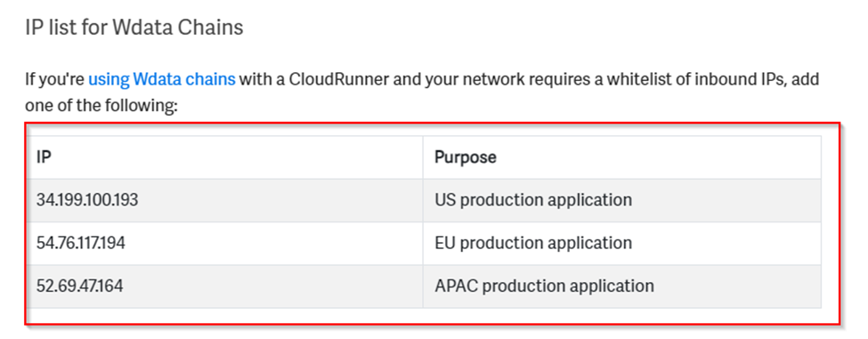Select IP address 54.76.117.194
Image resolution: width=868 pixels, height=339 pixels.
coord(80,243)
